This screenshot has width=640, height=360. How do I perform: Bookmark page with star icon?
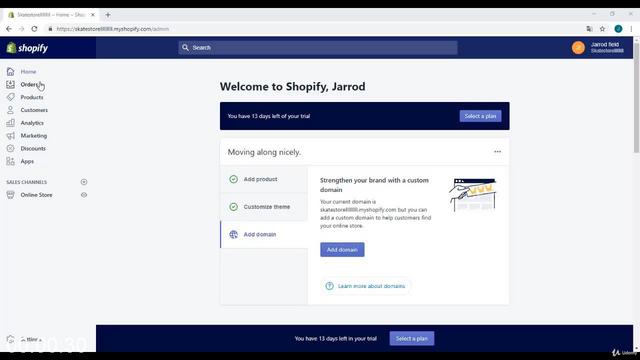pos(602,29)
